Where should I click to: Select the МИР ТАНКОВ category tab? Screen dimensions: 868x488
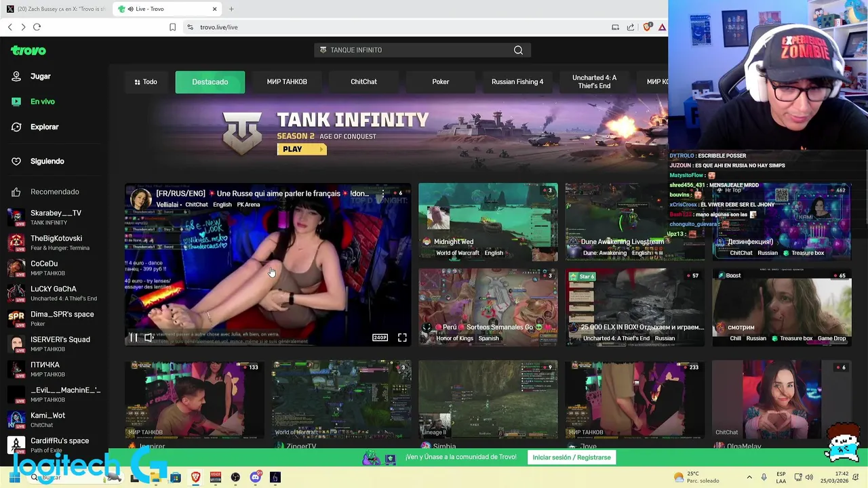pos(287,82)
